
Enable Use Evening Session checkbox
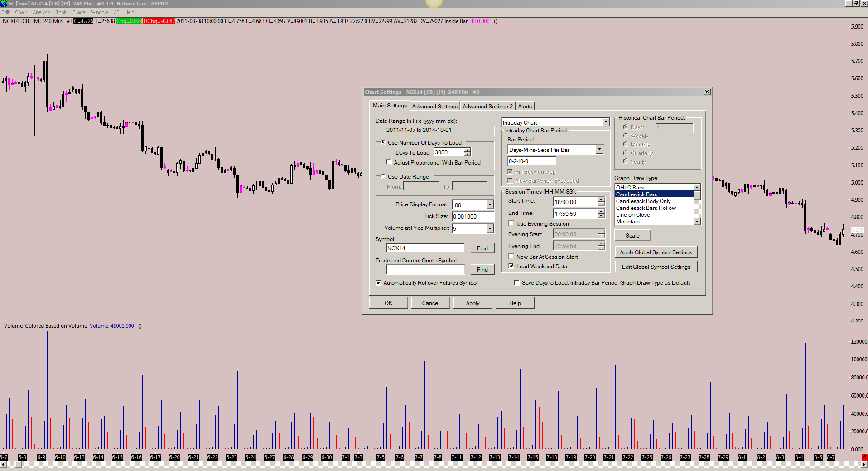511,223
